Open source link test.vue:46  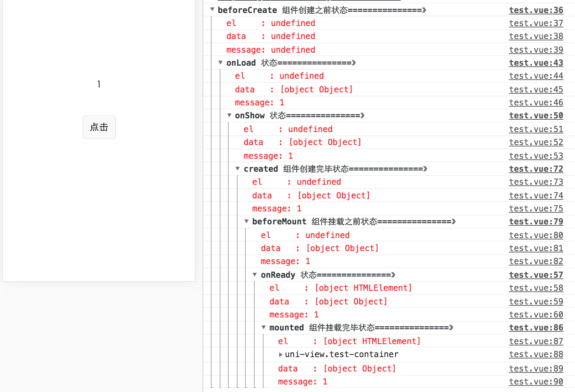[x=536, y=103]
